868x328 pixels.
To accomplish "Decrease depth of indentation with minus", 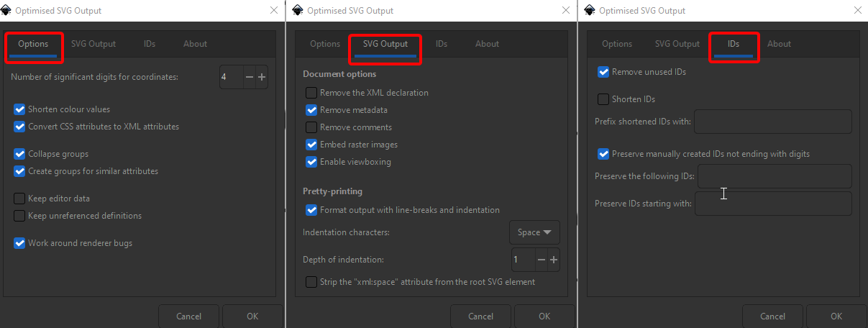I will point(541,260).
